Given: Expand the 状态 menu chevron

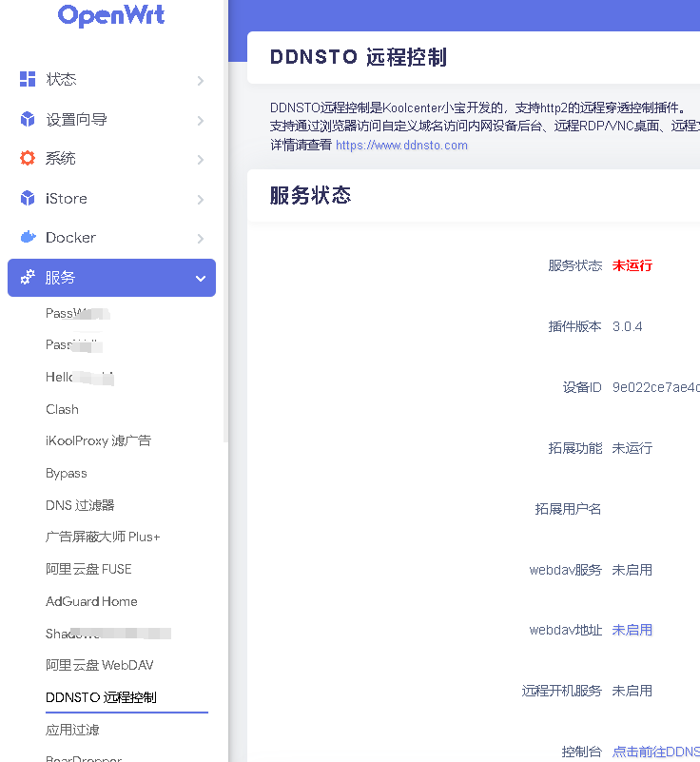Looking at the screenshot, I should point(200,81).
